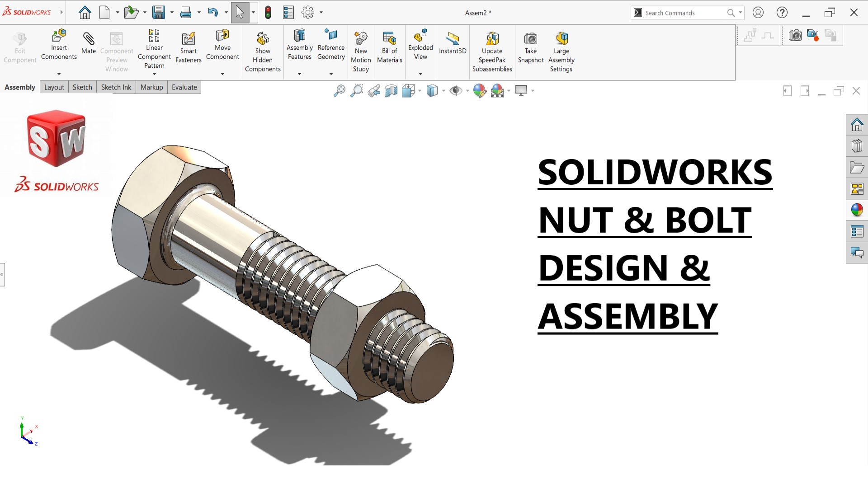Expand Insert Components dropdown arrow

click(59, 74)
